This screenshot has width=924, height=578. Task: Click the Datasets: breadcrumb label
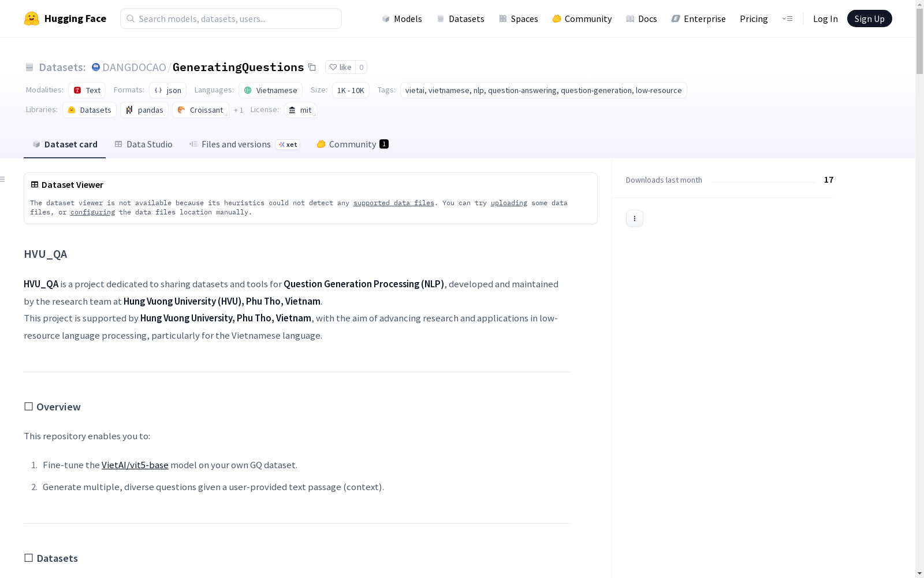pyautogui.click(x=62, y=67)
